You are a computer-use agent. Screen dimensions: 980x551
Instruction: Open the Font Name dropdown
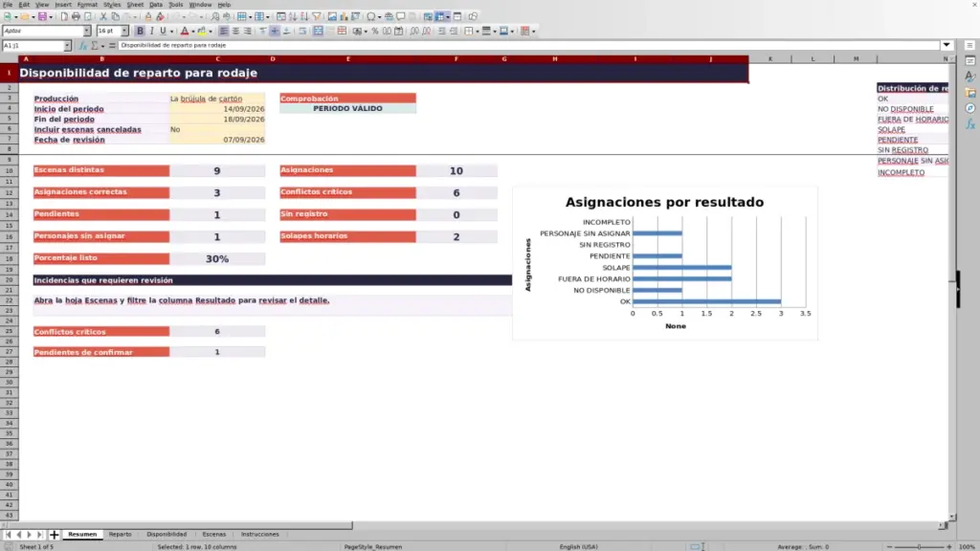[x=87, y=31]
